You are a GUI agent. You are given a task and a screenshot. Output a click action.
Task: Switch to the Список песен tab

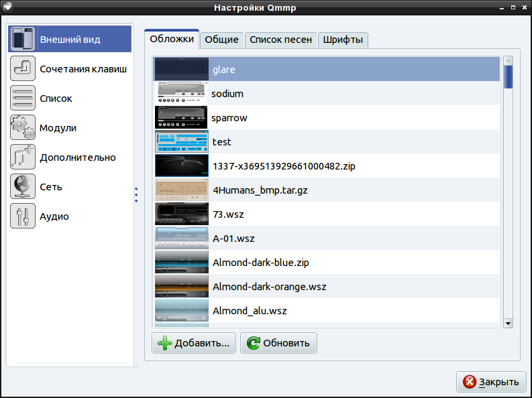[x=280, y=40]
